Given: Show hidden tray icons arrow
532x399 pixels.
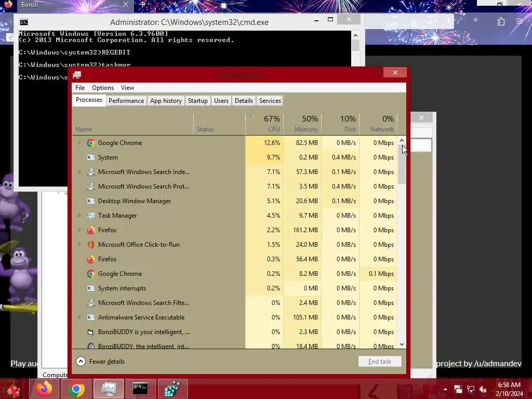Looking at the screenshot, I should pyautogui.click(x=445, y=389).
